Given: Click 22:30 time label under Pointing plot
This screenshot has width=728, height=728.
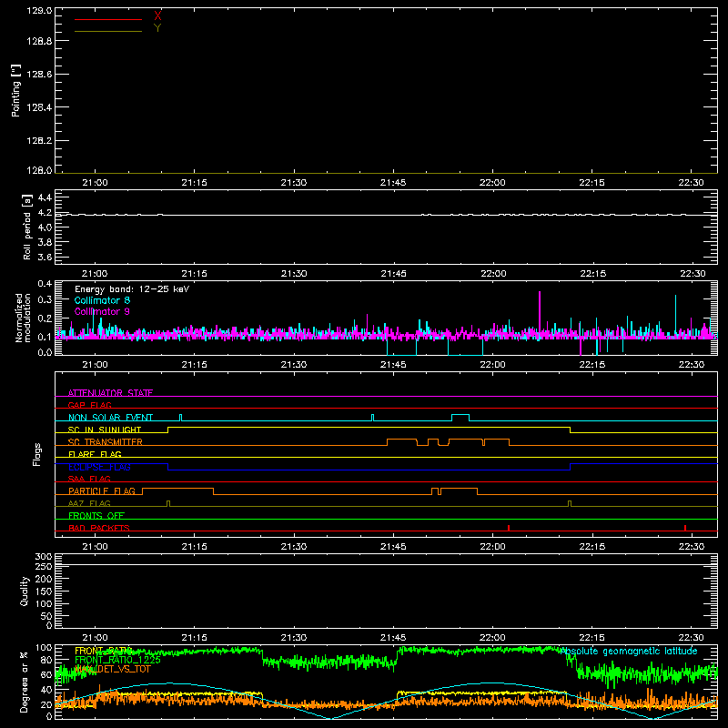Looking at the screenshot, I should [691, 183].
